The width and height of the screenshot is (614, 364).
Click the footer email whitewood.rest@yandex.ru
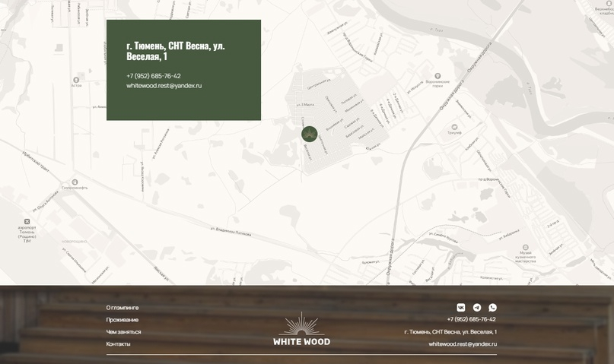[463, 344]
